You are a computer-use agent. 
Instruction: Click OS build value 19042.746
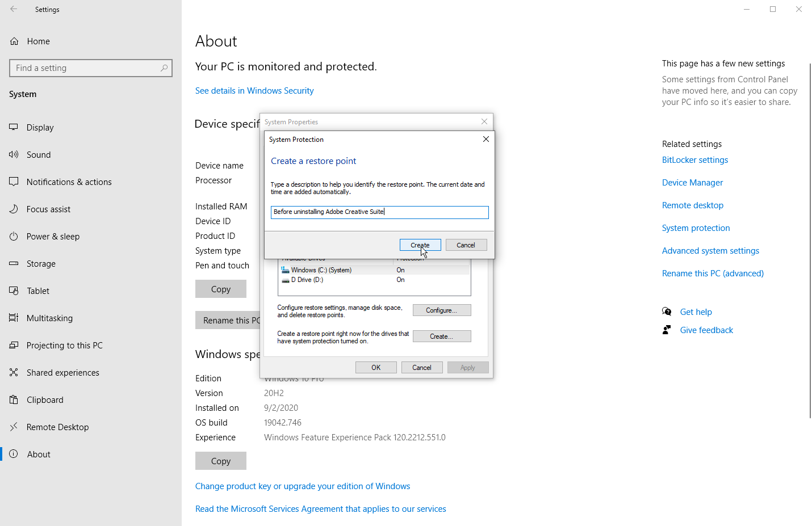click(283, 423)
